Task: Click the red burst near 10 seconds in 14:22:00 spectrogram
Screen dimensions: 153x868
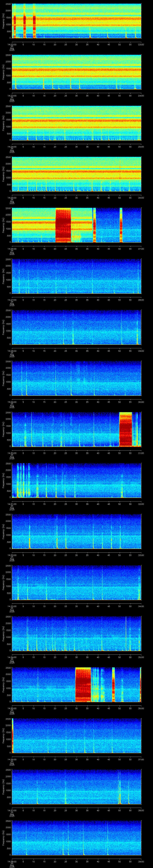Action: click(x=34, y=21)
